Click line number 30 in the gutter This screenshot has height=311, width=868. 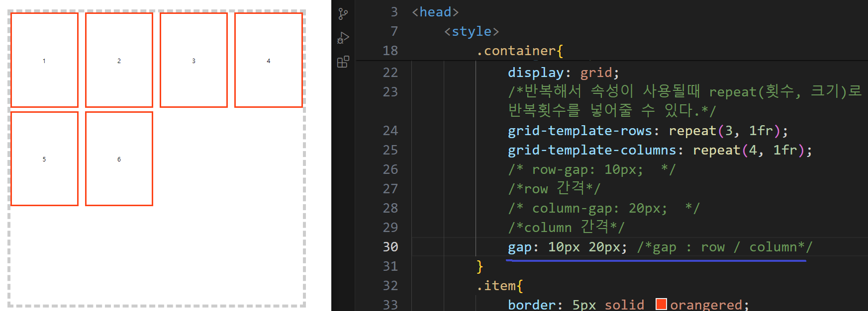(x=390, y=247)
